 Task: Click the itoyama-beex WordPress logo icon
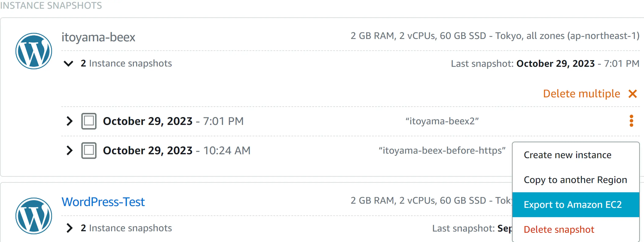(x=34, y=51)
